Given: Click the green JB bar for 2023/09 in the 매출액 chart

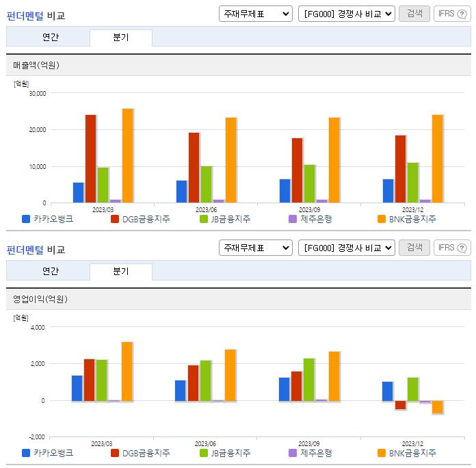Looking at the screenshot, I should pos(310,184).
